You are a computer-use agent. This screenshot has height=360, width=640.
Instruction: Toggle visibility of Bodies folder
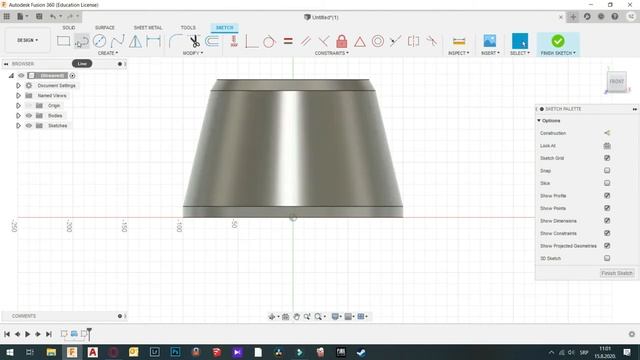pos(29,116)
